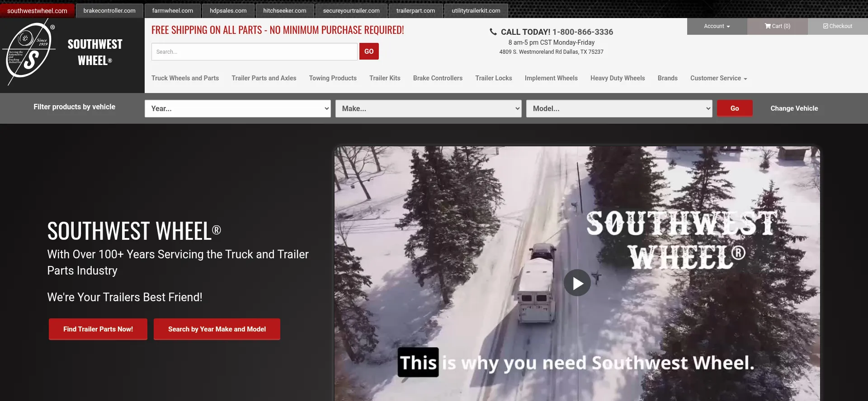Viewport: 868px width, 401px height.
Task: Open the Year dropdown
Action: click(238, 108)
